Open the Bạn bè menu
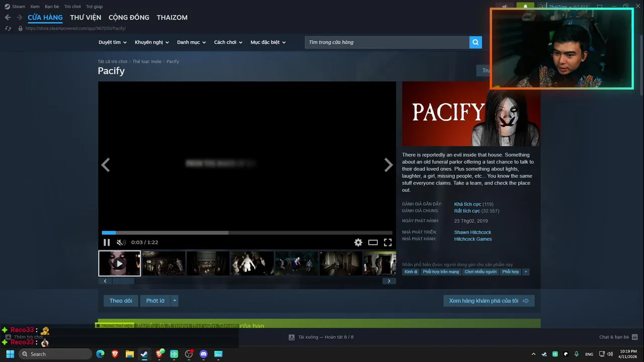Viewport: 644px width, 362px height. coord(51,7)
